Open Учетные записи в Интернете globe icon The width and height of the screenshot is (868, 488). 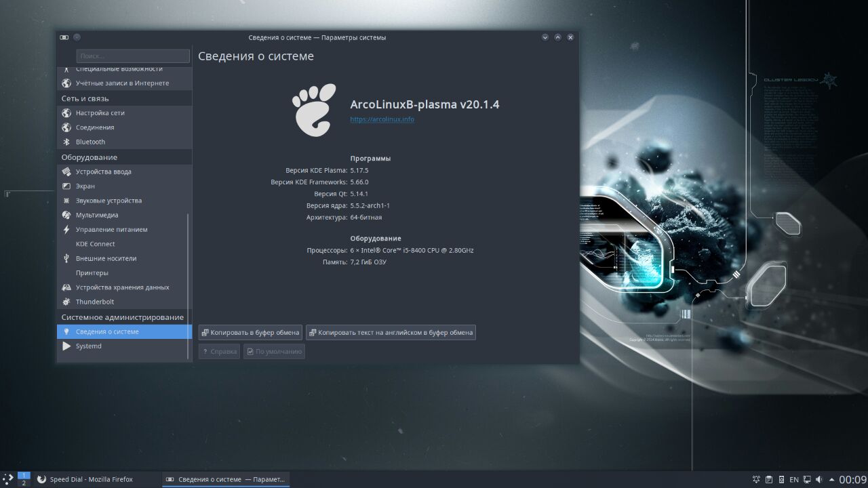(66, 83)
